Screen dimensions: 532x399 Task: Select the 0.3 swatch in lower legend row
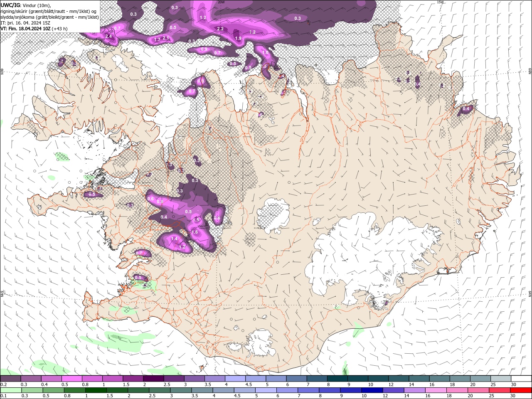32,390
